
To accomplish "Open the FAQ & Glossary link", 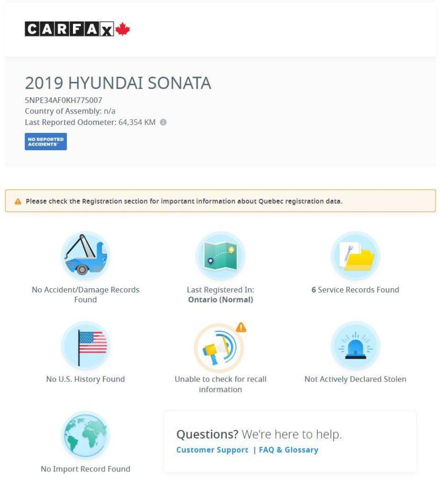I will coord(288,450).
